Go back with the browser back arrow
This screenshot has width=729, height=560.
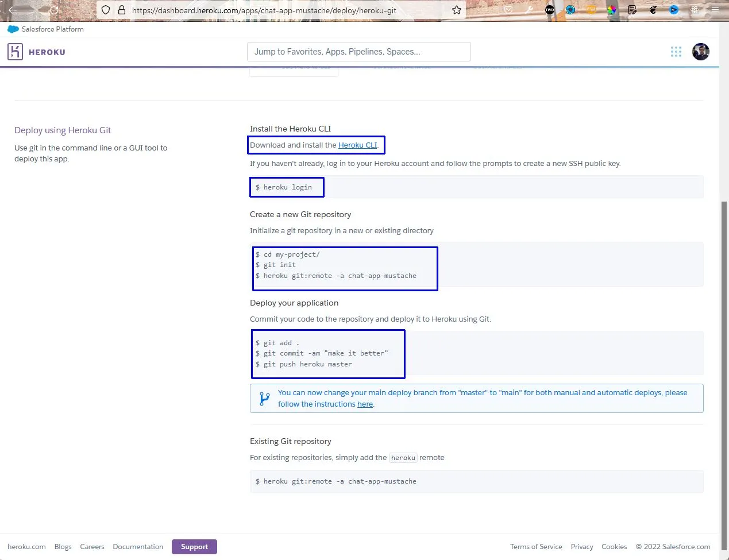13,10
